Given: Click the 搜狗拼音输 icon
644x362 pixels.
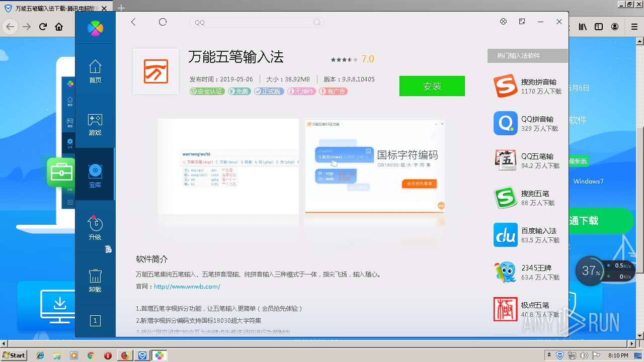Looking at the screenshot, I should click(x=505, y=86).
